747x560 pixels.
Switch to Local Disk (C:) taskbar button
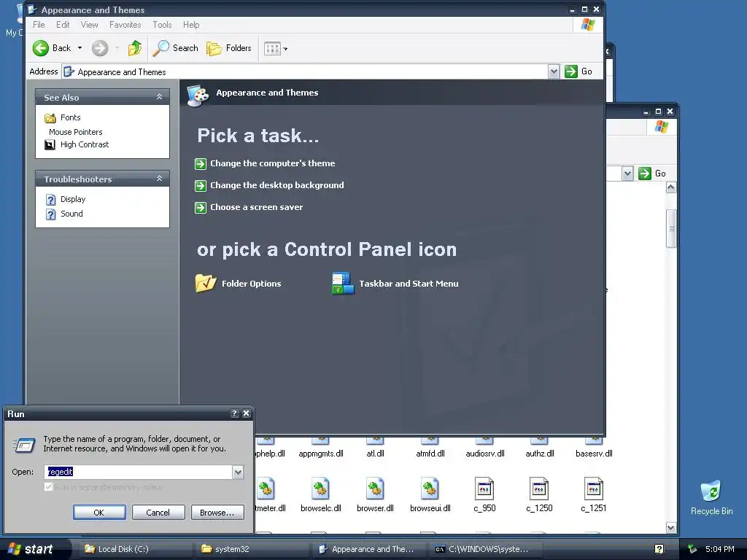pyautogui.click(x=134, y=549)
